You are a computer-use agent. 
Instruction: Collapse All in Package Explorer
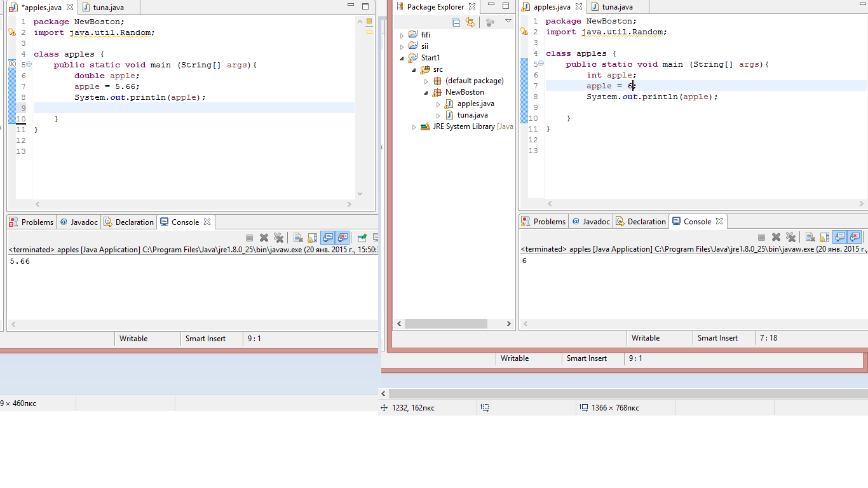pos(455,22)
